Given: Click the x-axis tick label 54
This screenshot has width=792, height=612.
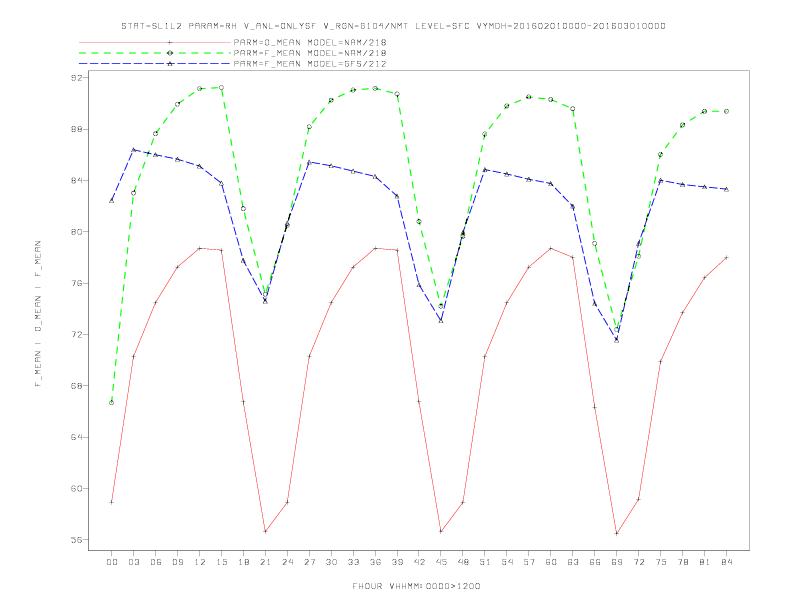Looking at the screenshot, I should 507,562.
